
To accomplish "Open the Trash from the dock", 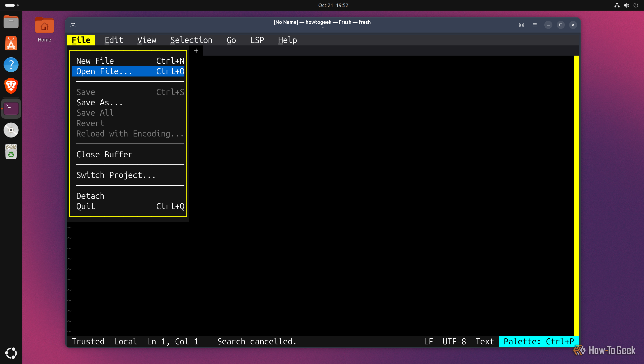I will [x=11, y=152].
